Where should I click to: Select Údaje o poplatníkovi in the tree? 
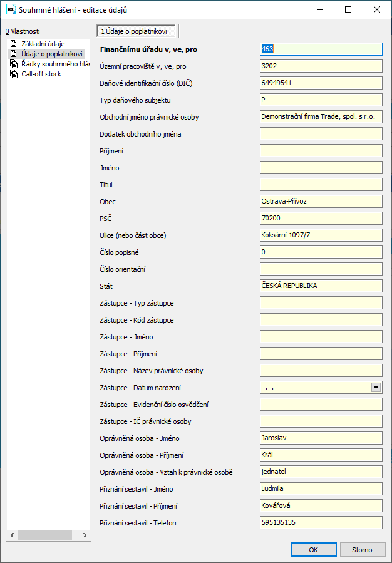[52, 54]
